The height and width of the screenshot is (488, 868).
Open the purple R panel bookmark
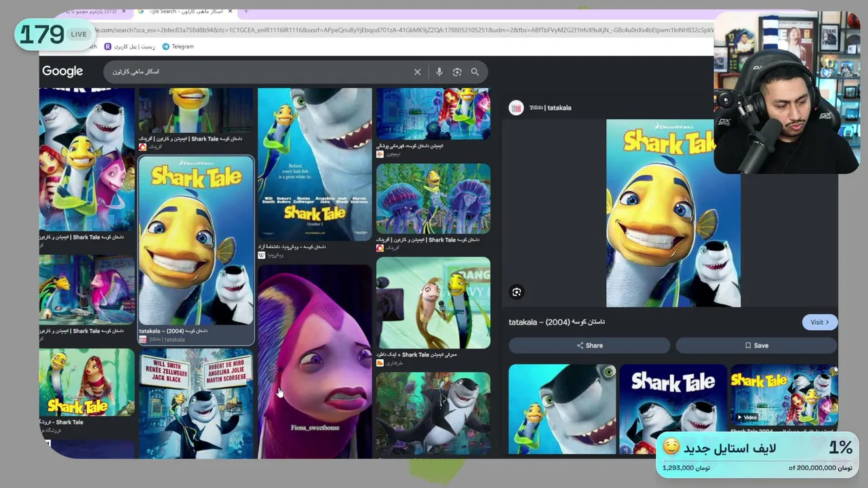coord(130,47)
